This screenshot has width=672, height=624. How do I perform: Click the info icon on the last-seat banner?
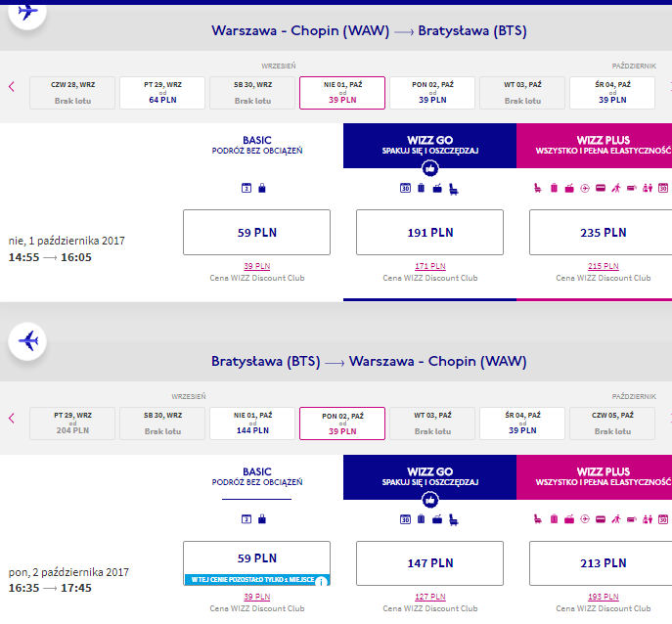pos(321,582)
